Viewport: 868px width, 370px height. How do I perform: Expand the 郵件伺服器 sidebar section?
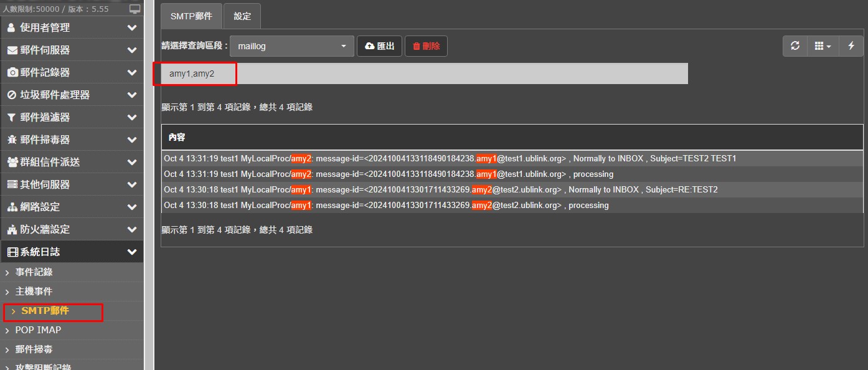click(72, 50)
